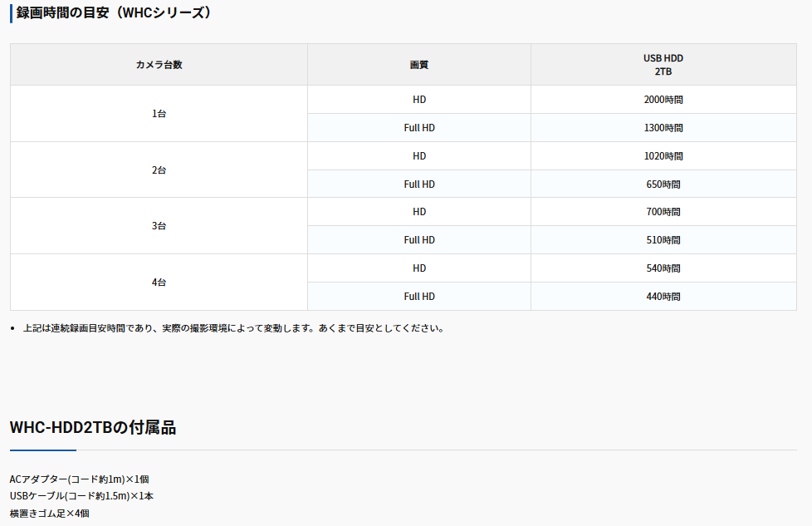Click the HD quality cell in 3台 row
812x526 pixels.
click(419, 211)
